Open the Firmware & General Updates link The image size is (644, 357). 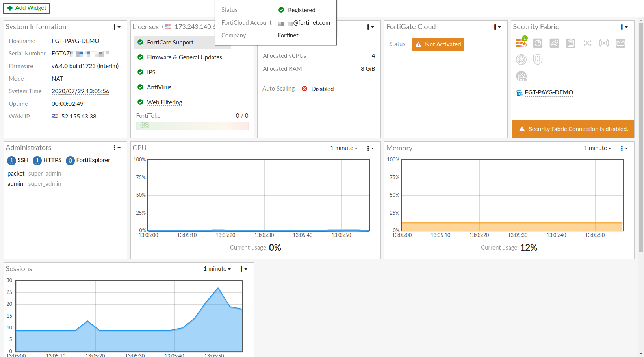(x=184, y=57)
